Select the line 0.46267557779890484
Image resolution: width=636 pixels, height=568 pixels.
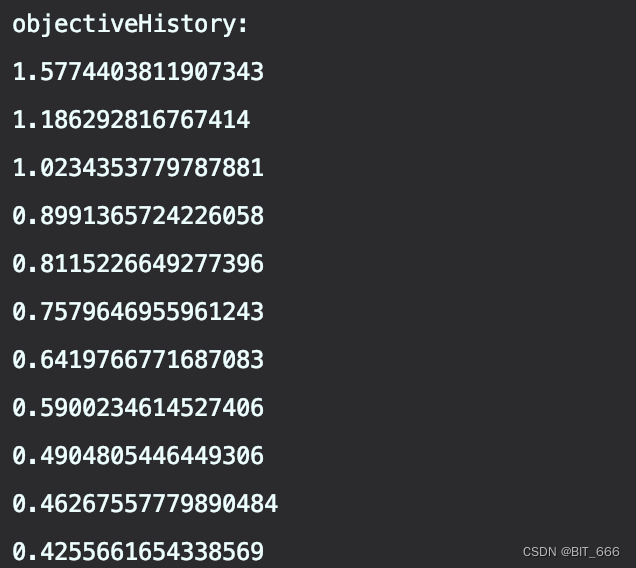(x=145, y=503)
